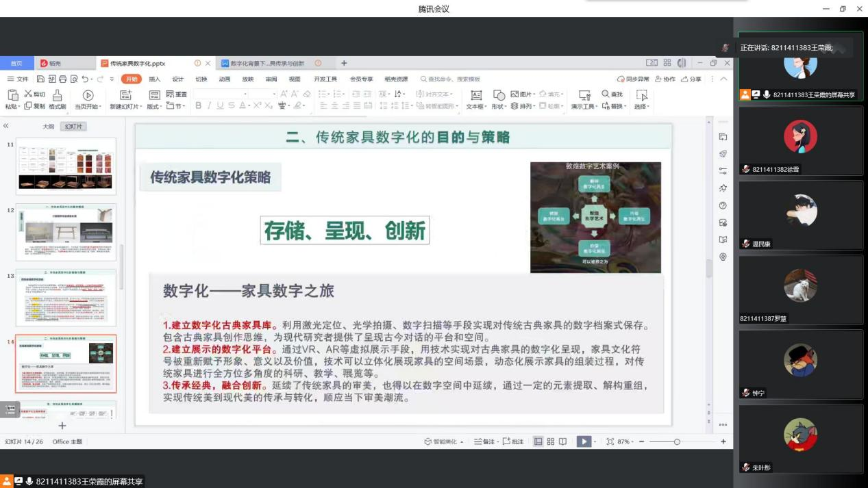Screen dimensions: 868x488
Task: Click the Save icon in quick access bar
Action: pos(41,79)
